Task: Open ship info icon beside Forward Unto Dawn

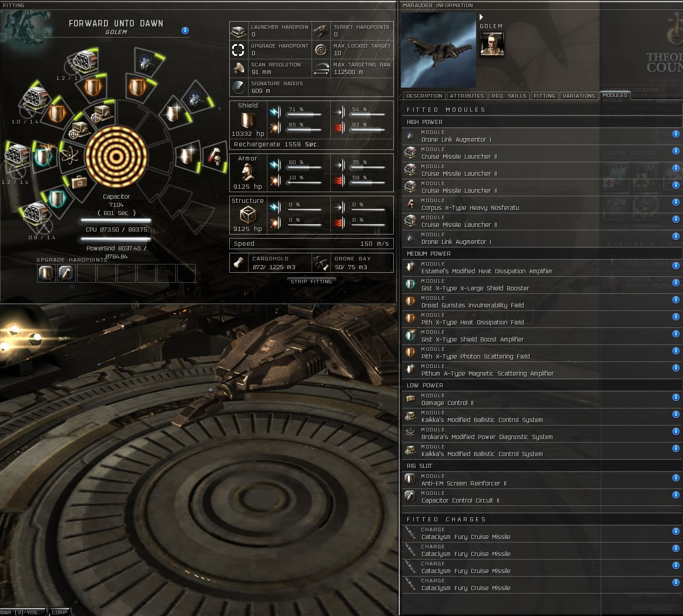Action: coord(185,31)
